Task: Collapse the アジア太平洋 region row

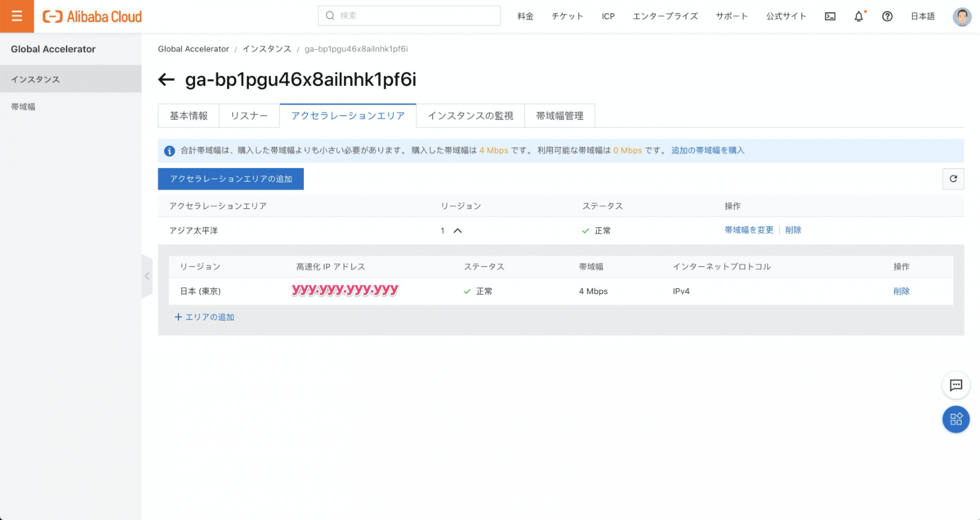Action: point(457,230)
